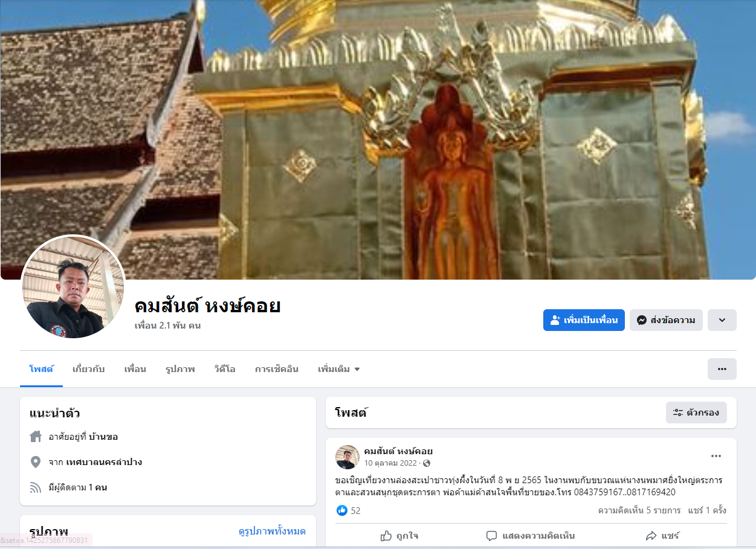Click the blue like reaction icon showing 52
Viewport: 756px width, 549px height.
[342, 510]
